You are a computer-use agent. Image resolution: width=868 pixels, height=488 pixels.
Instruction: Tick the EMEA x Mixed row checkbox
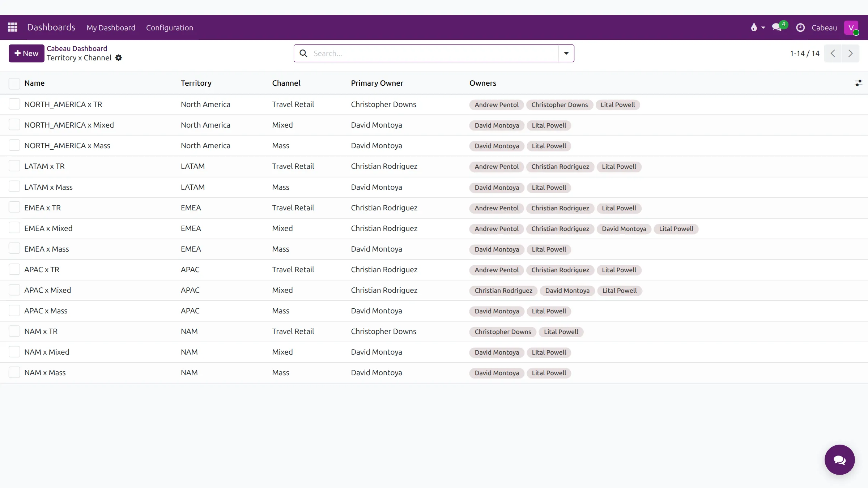pos(14,228)
